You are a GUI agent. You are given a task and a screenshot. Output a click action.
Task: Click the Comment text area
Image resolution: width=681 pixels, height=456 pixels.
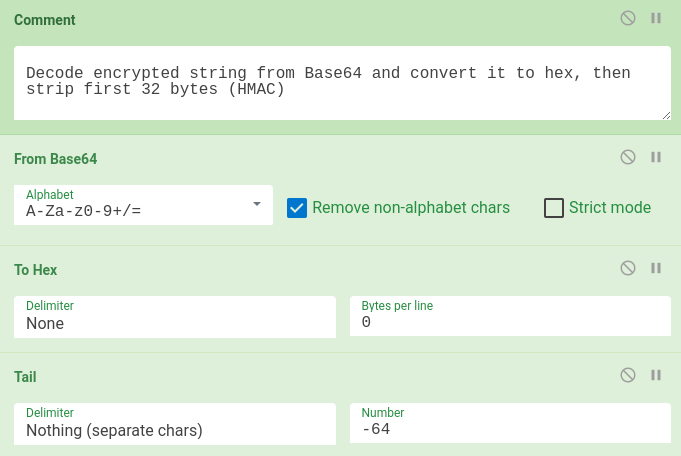tap(342, 83)
